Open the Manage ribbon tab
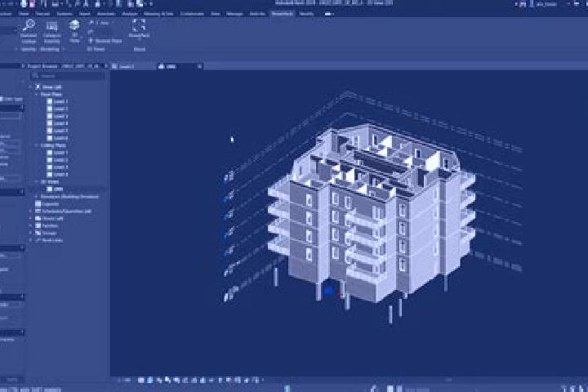This screenshot has height=392, width=588. [x=234, y=14]
